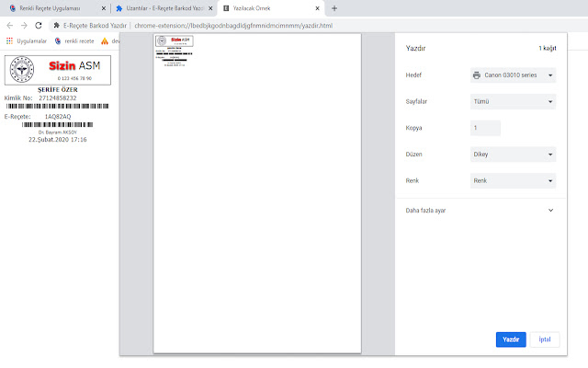Click the name ŞERİFE ÖZER
The height and width of the screenshot is (368, 588).
pyautogui.click(x=58, y=90)
